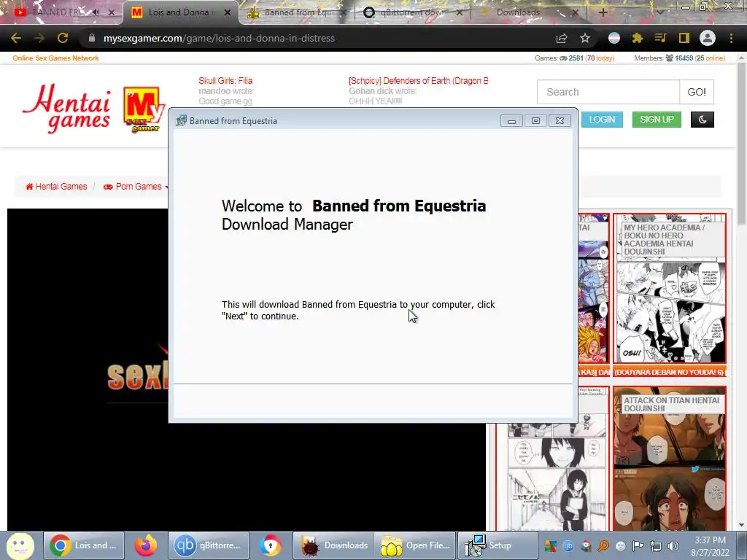Open the Chrome three-dot menu
The width and height of the screenshot is (747, 560).
[x=731, y=38]
